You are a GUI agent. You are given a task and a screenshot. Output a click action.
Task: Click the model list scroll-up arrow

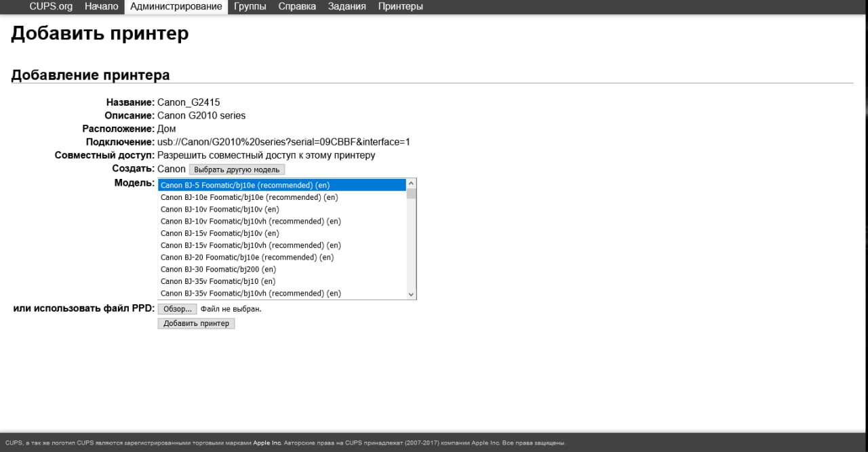coord(411,184)
